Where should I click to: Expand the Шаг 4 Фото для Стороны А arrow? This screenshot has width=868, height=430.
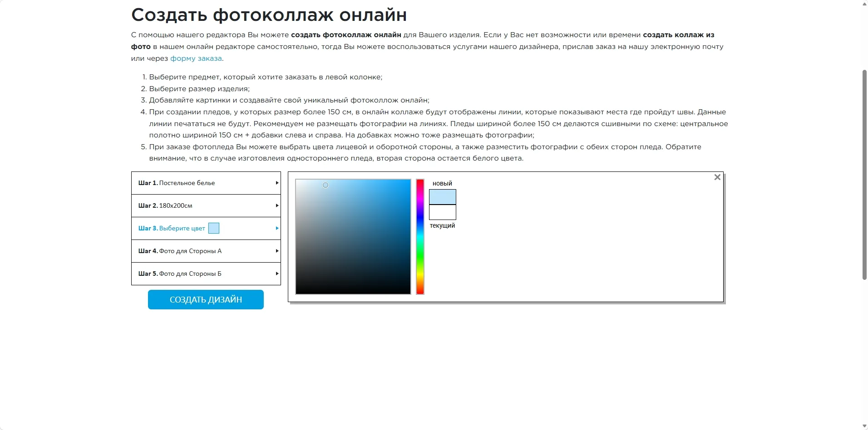(x=277, y=251)
